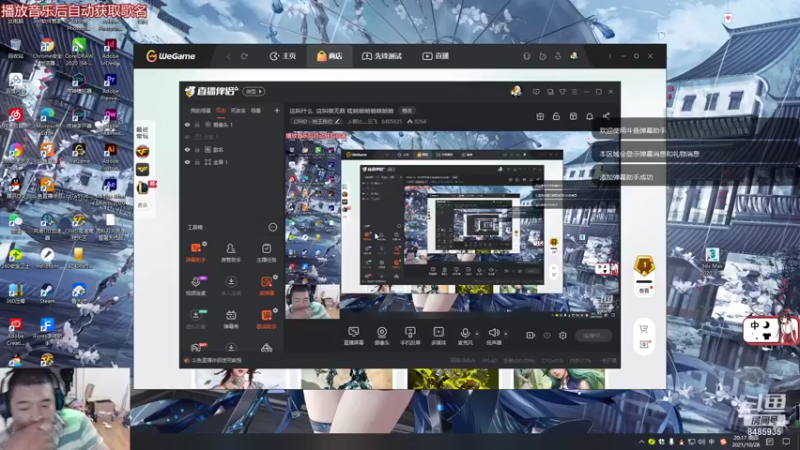Open the 弹幕秀 tool
The height and width of the screenshot is (450, 800).
pyautogui.click(x=231, y=319)
